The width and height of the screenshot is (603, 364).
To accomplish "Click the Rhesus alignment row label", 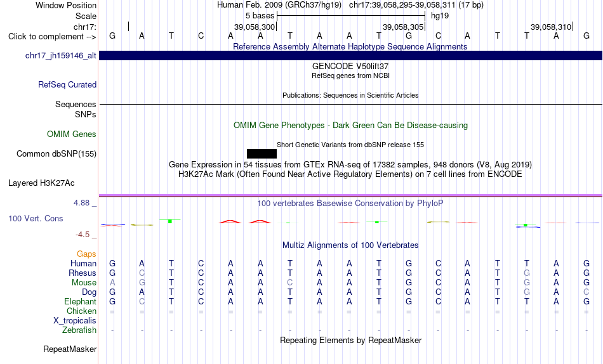I will 83,273.
